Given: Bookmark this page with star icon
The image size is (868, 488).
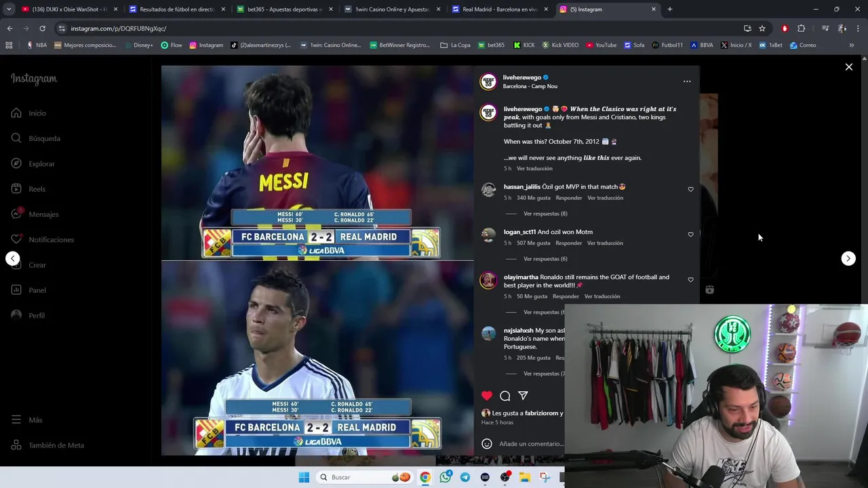Looking at the screenshot, I should point(762,28).
